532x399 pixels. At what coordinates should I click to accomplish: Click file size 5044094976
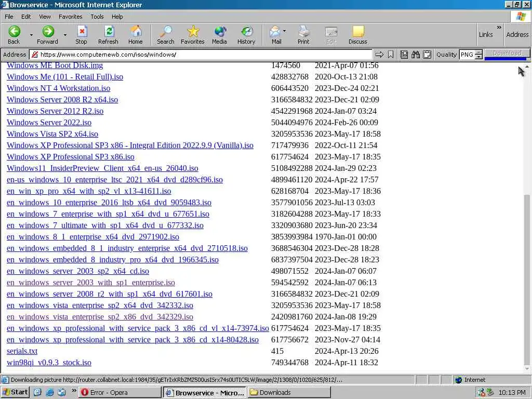click(x=292, y=123)
